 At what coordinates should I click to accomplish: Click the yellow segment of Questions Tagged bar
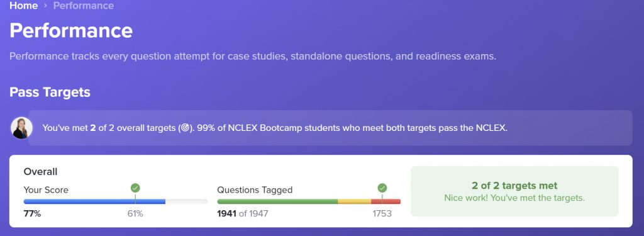click(355, 202)
